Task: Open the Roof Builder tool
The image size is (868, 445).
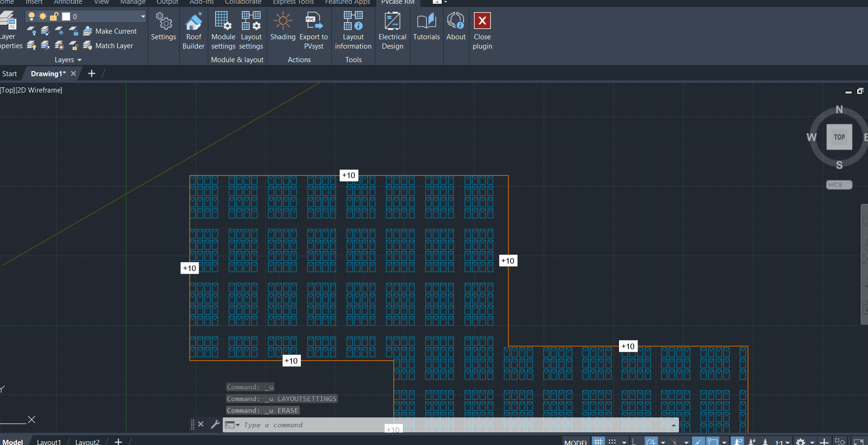Action: click(x=193, y=31)
